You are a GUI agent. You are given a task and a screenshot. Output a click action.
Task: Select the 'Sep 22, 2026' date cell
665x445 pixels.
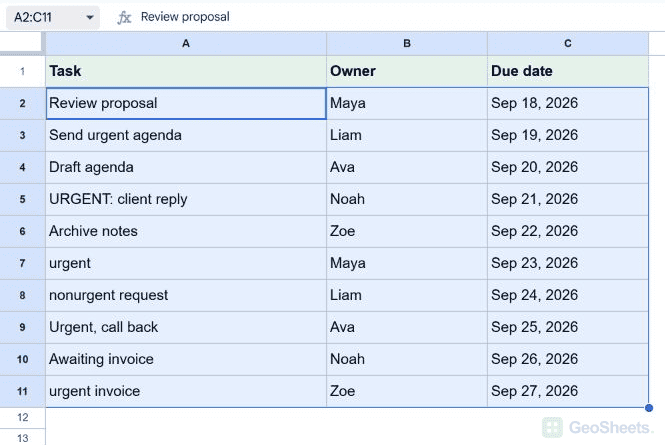point(568,232)
